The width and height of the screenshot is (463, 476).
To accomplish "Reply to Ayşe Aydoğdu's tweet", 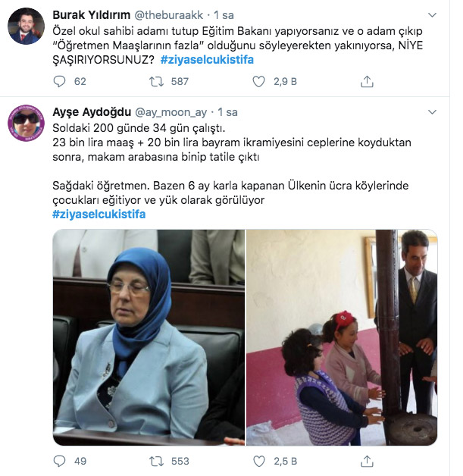I will pyautogui.click(x=59, y=461).
